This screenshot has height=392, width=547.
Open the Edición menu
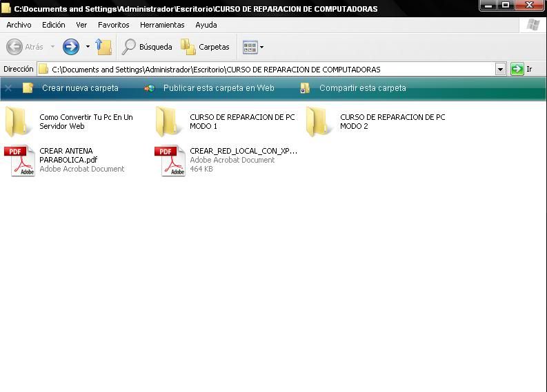53,25
